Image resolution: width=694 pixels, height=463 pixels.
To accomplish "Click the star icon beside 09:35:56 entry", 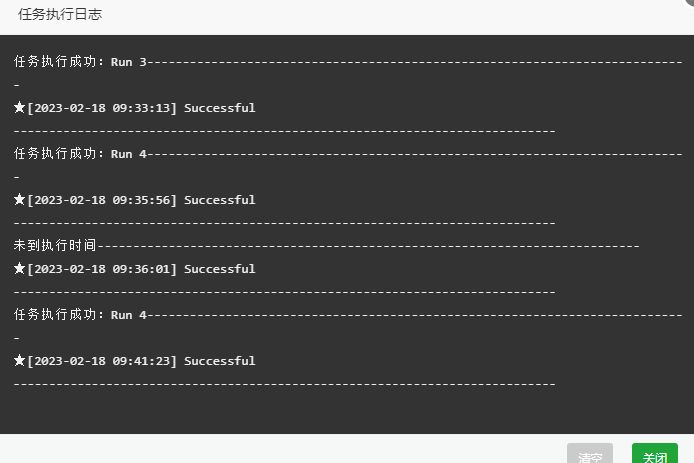I will pyautogui.click(x=19, y=199).
